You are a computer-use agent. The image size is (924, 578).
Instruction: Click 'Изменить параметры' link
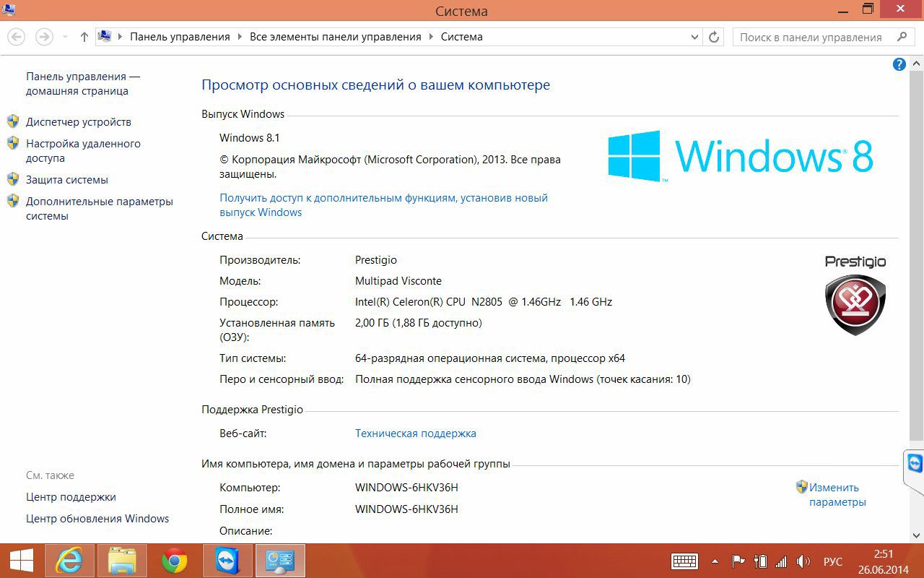(x=837, y=495)
